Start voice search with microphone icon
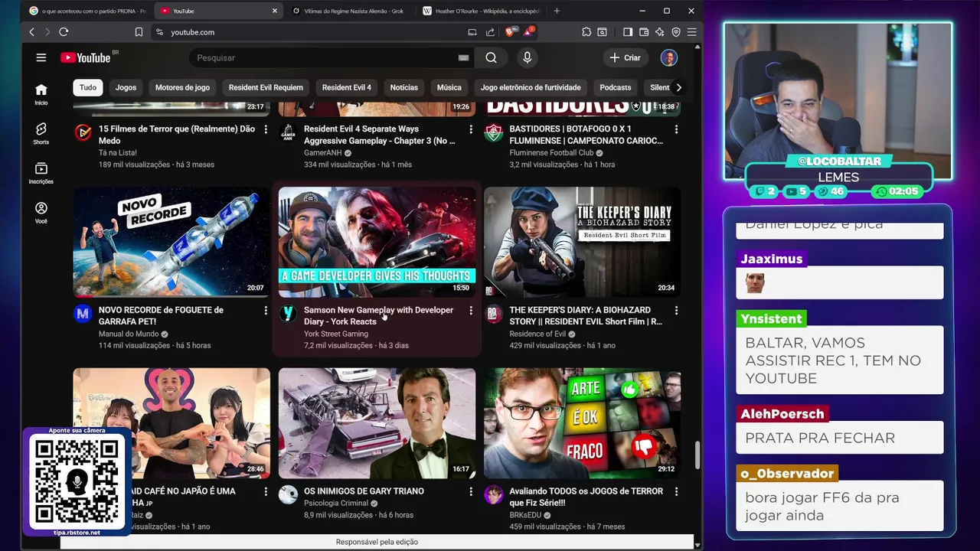This screenshot has height=551, width=980. click(x=527, y=57)
